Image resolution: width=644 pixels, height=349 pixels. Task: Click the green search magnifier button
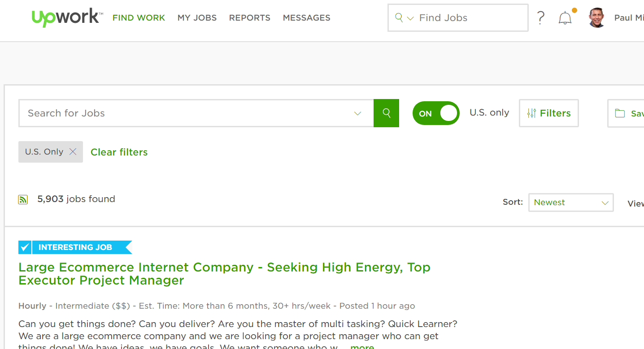[x=386, y=113]
